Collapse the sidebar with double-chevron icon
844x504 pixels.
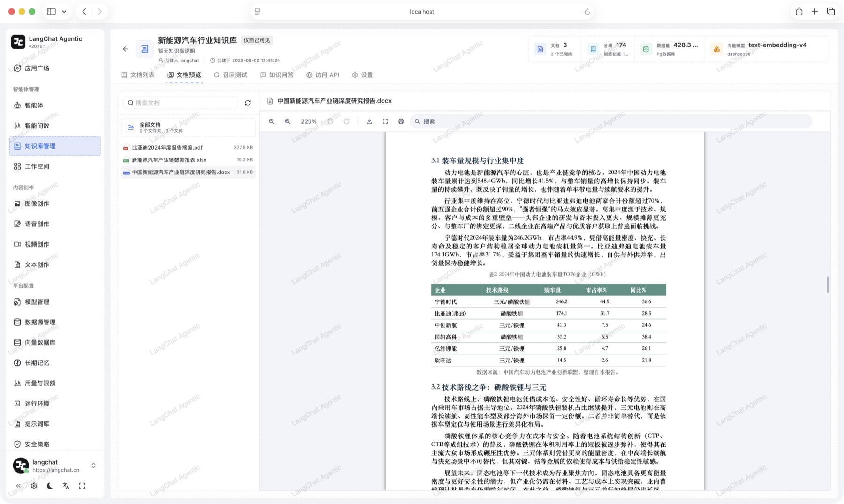point(18,486)
